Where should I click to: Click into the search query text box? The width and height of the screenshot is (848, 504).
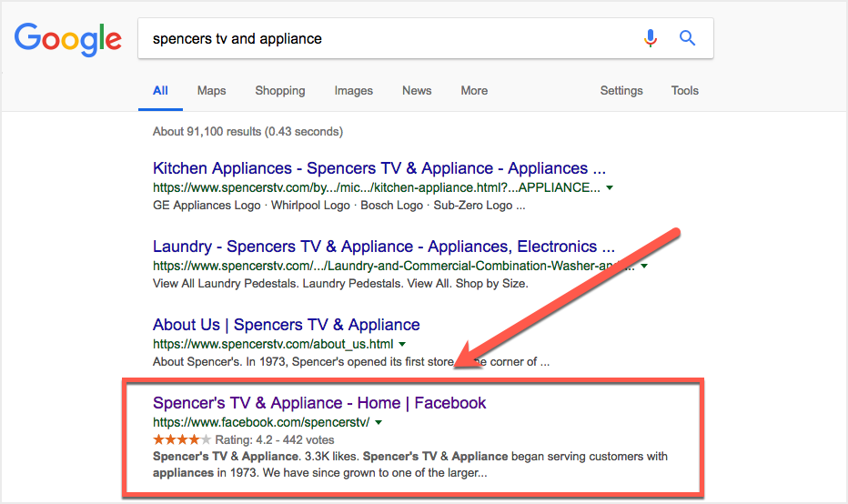tap(382, 39)
